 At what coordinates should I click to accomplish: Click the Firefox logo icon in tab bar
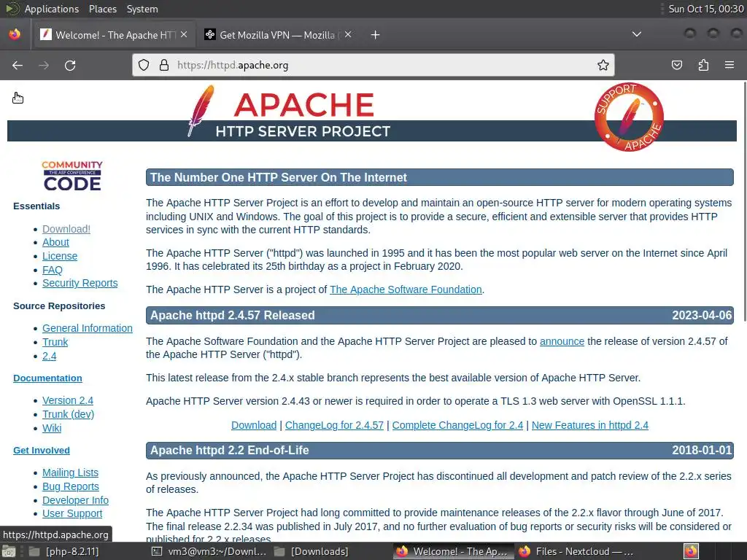click(15, 34)
